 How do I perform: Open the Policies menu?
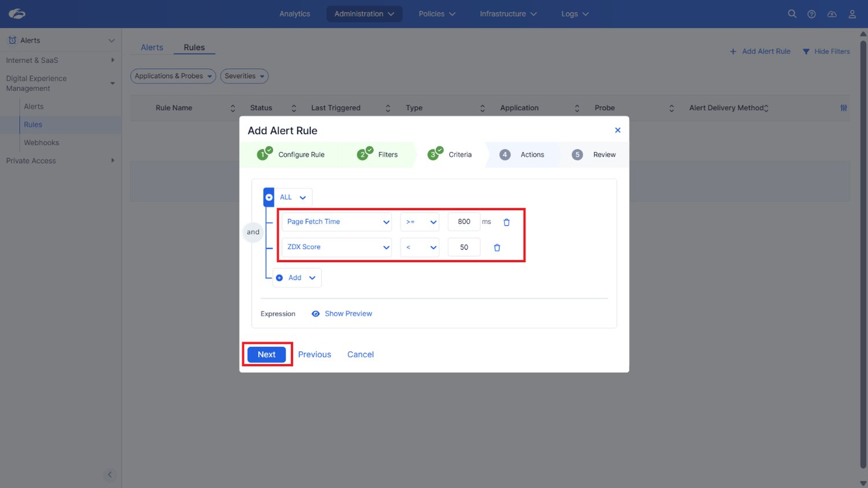tap(437, 14)
